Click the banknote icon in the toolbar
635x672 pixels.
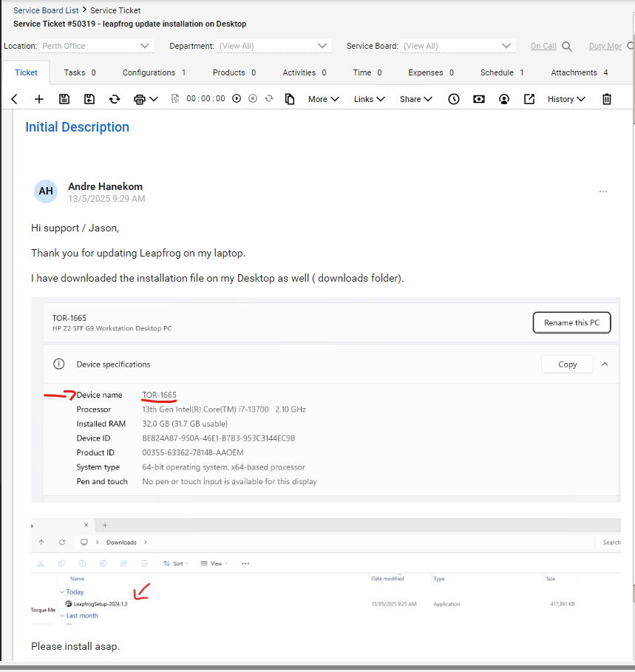coord(479,99)
